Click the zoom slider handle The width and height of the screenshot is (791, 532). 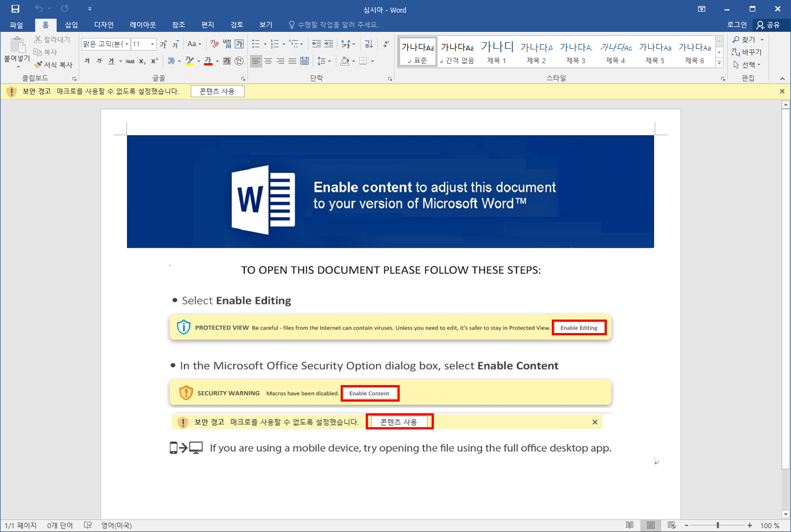point(718,525)
